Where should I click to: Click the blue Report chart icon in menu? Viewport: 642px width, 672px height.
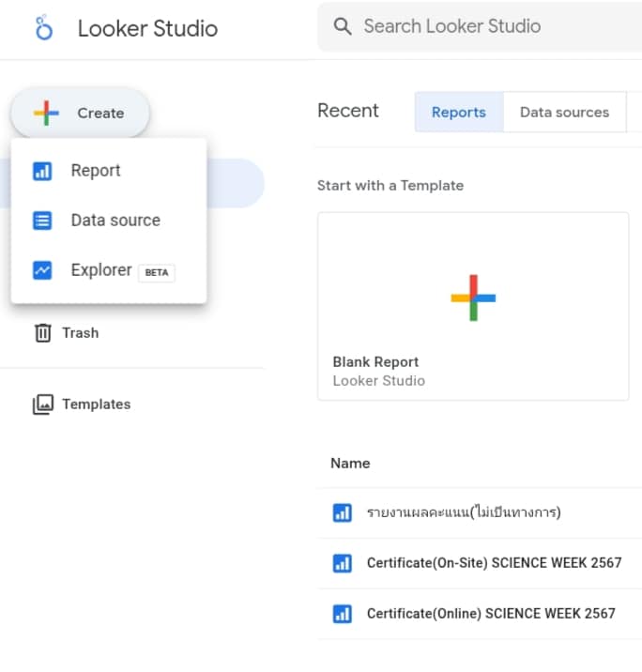tap(42, 171)
